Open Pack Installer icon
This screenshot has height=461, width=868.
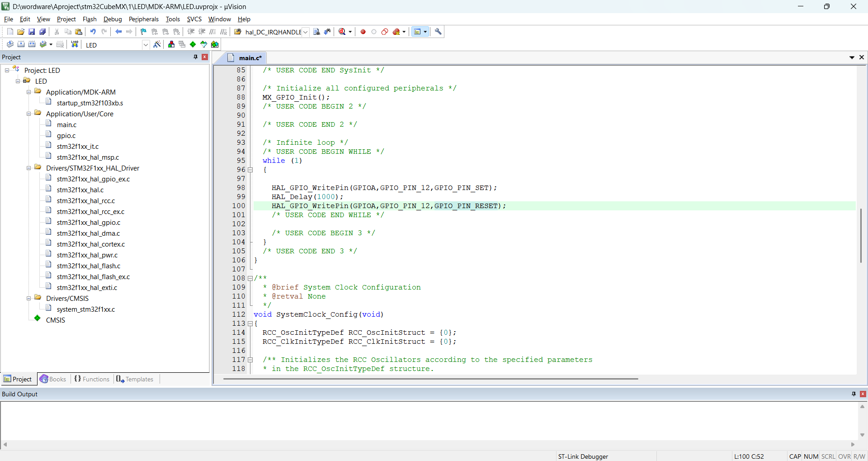(215, 44)
